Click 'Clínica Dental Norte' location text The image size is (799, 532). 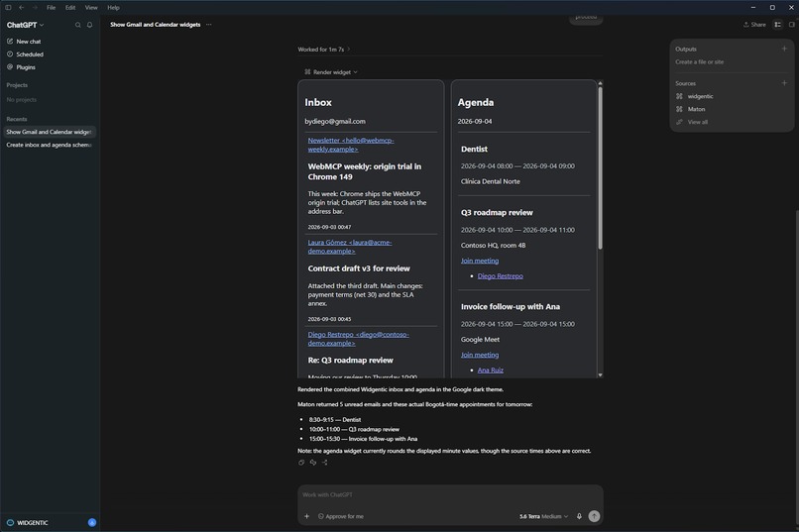(490, 181)
